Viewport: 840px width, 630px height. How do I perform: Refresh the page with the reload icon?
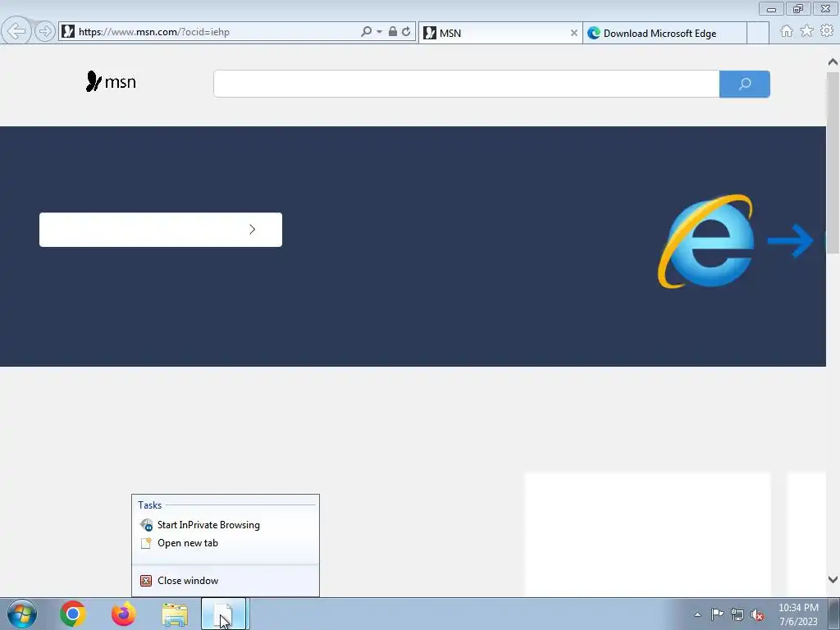[x=406, y=32]
